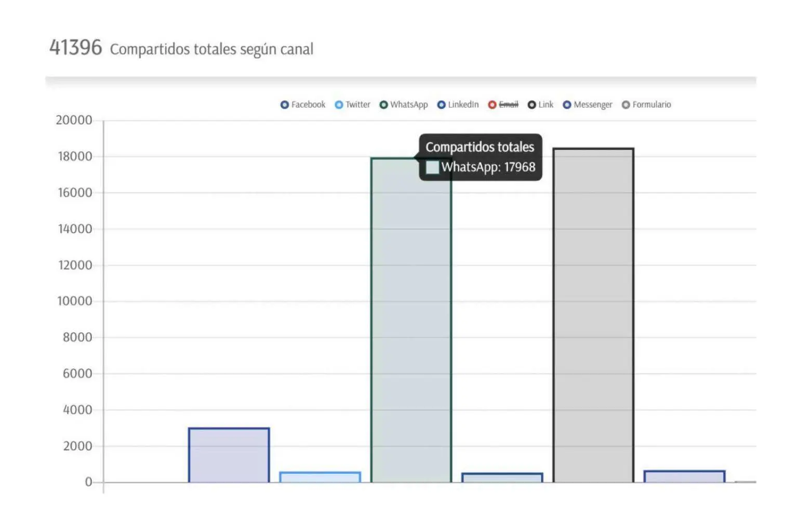The width and height of the screenshot is (798, 532).
Task: Re-enable the struck-through Email legend label
Action: click(509, 105)
